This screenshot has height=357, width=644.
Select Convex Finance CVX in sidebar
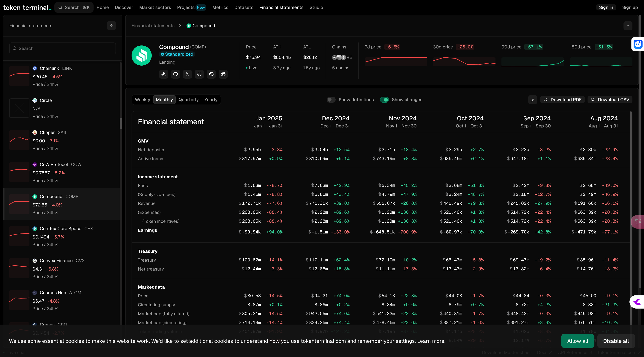click(x=62, y=268)
